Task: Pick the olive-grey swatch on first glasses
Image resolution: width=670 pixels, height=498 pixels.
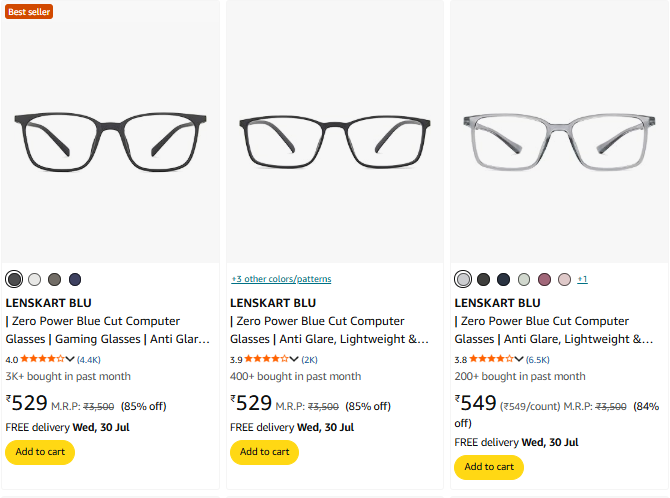Action: click(55, 279)
